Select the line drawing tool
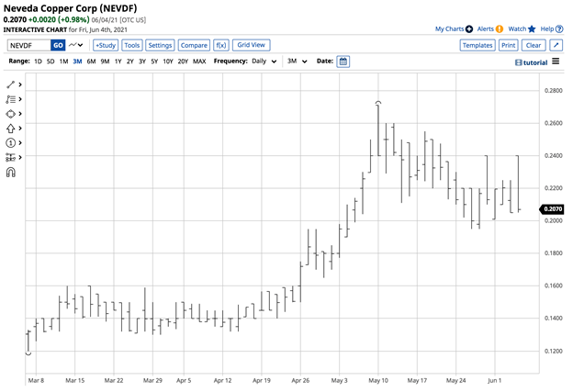The width and height of the screenshot is (573, 392). [10, 84]
